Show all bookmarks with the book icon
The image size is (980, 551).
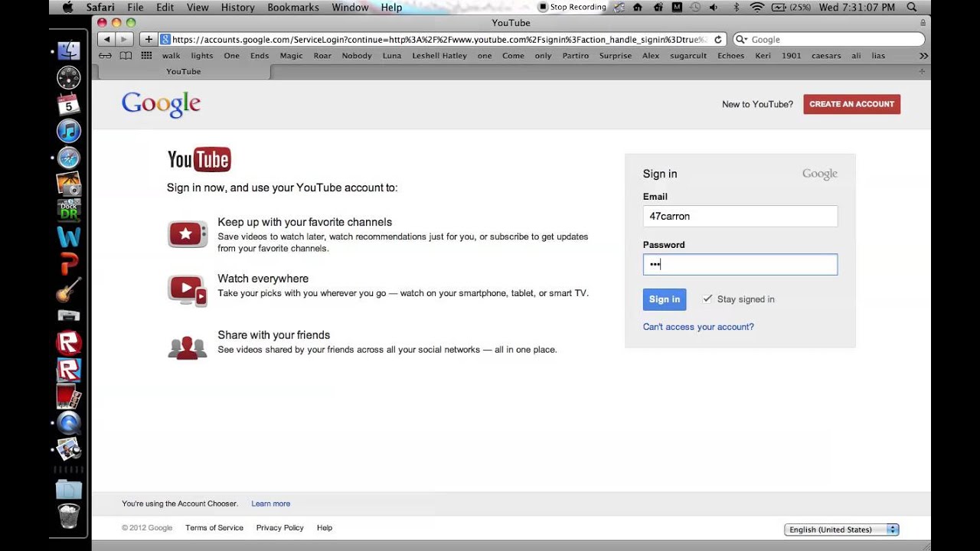tap(125, 55)
